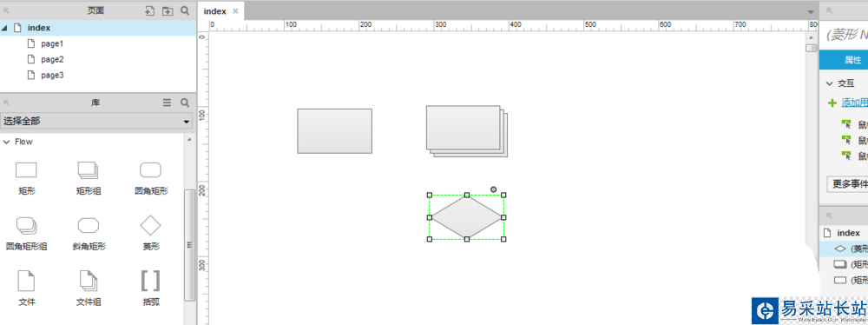This screenshot has height=325, width=868.
Task: Pop out the library panel with corner arrow
Action: click(x=7, y=102)
